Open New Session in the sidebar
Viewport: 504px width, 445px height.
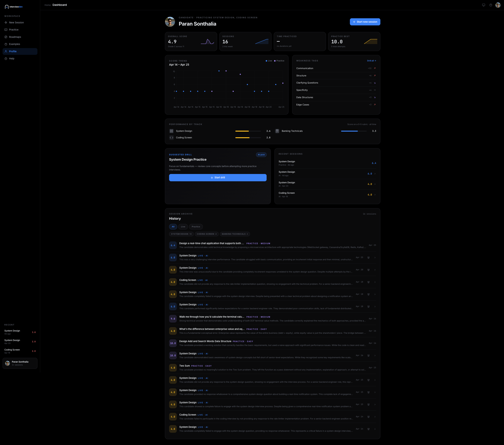pyautogui.click(x=16, y=22)
